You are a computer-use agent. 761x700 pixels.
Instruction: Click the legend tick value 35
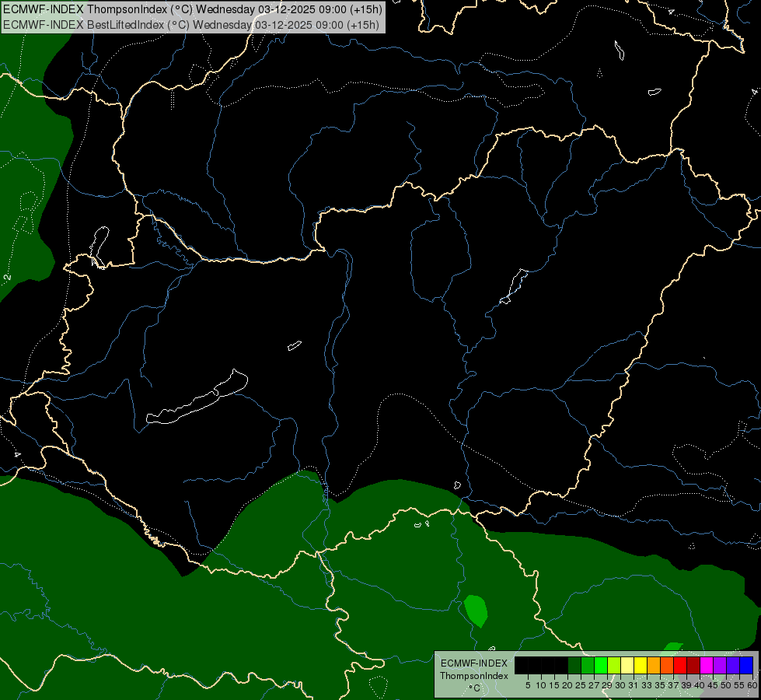pos(660,685)
